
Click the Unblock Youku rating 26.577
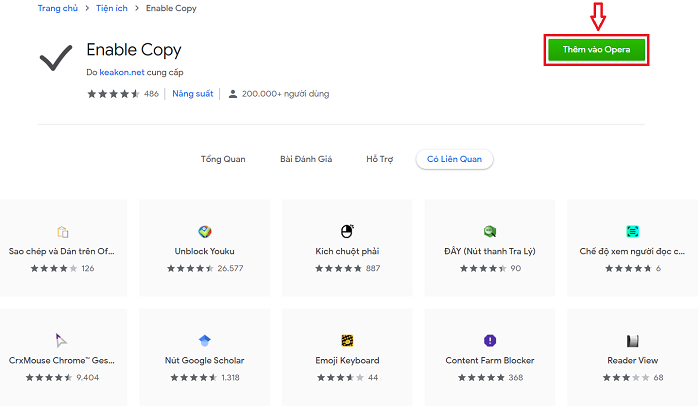pos(230,268)
